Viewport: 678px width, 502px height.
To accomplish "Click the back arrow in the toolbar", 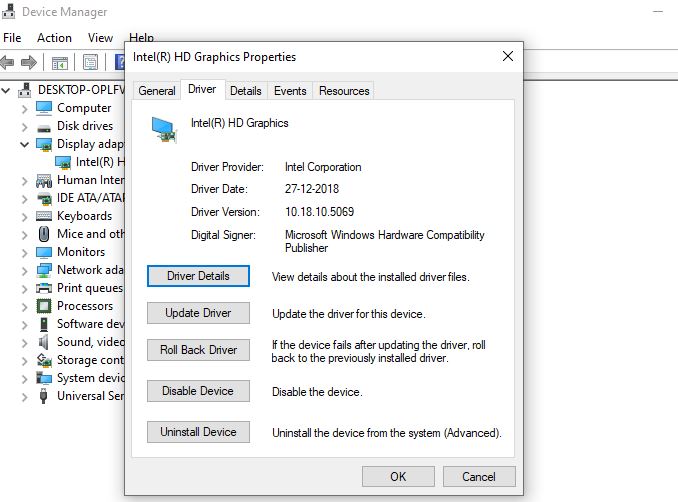I will (8, 63).
